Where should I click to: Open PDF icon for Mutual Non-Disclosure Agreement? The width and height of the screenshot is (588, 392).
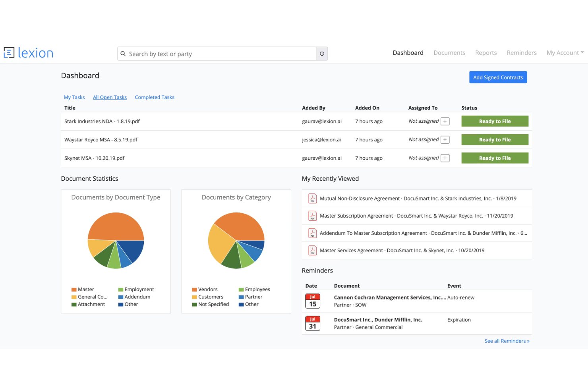tap(313, 198)
